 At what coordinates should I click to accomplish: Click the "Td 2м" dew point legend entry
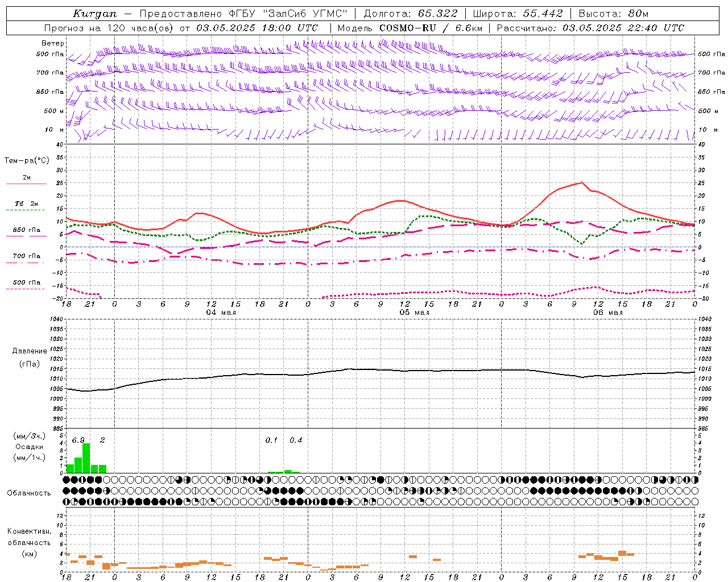(27, 203)
